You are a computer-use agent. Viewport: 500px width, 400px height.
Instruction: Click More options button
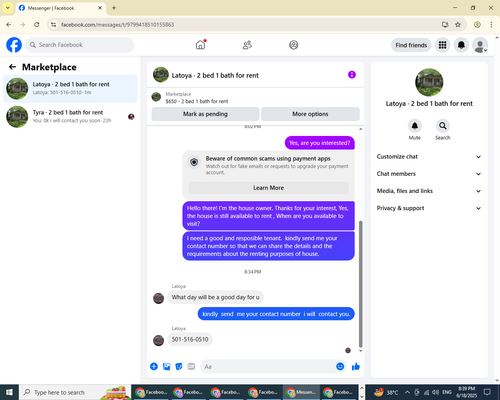[x=310, y=114]
